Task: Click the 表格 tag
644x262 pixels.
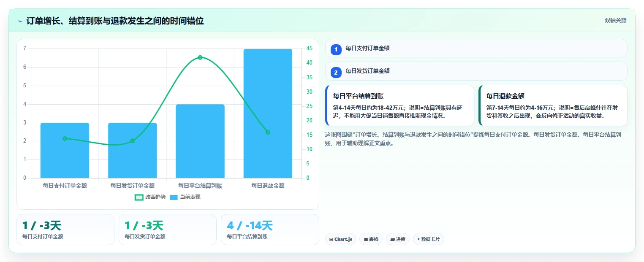Action: pyautogui.click(x=371, y=239)
